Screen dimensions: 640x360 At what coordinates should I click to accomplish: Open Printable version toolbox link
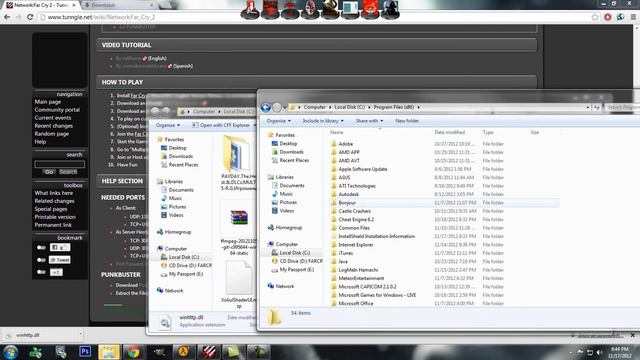pyautogui.click(x=55, y=217)
